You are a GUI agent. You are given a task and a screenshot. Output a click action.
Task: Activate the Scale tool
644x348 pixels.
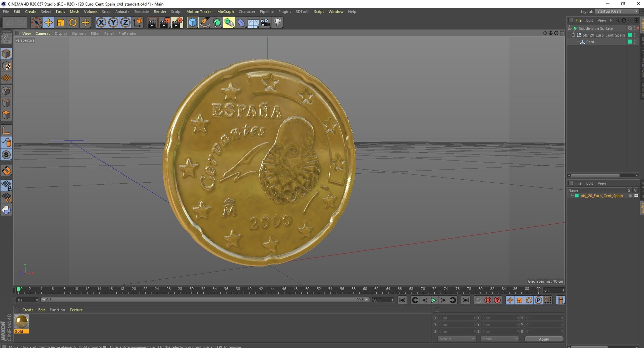pos(61,22)
